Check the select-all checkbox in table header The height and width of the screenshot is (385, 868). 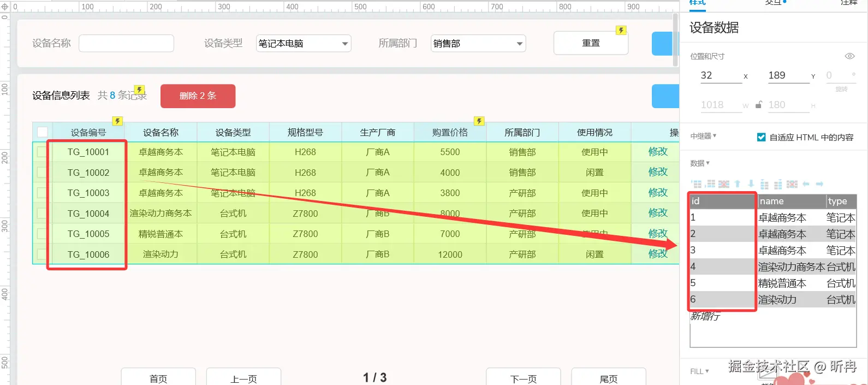[x=42, y=132]
